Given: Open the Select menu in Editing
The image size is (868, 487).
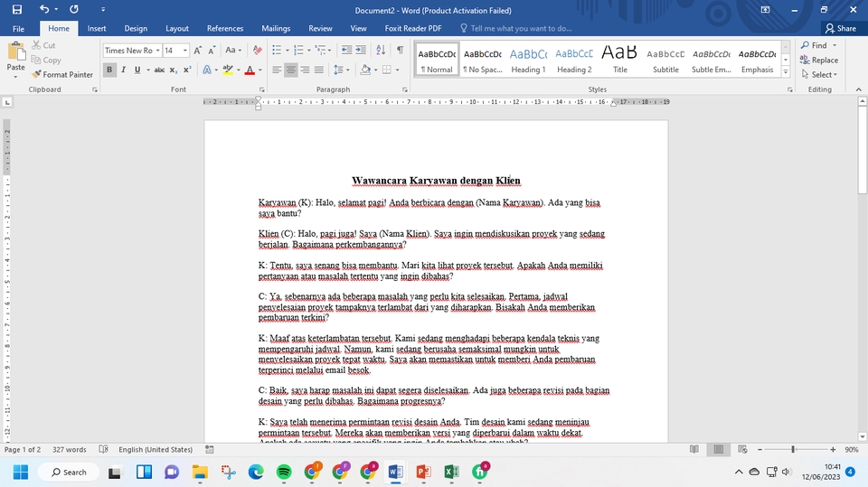Looking at the screenshot, I should coord(820,74).
